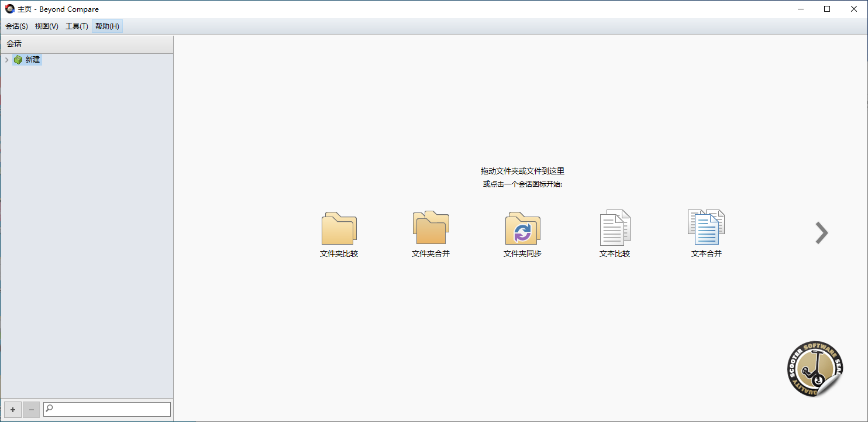Start the 文件夹同步 folder sync icon
868x422 pixels.
tap(523, 228)
